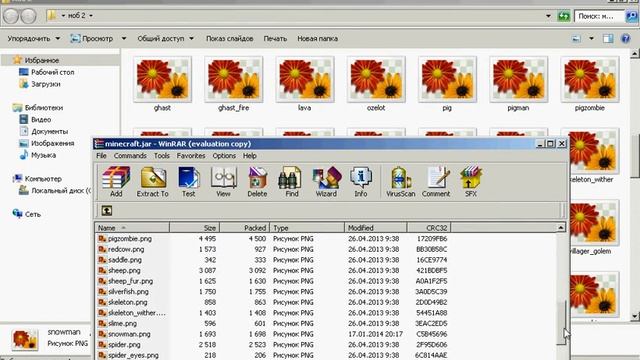This screenshot has height=360, width=640.
Task: Open the Help menu in WinRAR
Action: (x=250, y=156)
